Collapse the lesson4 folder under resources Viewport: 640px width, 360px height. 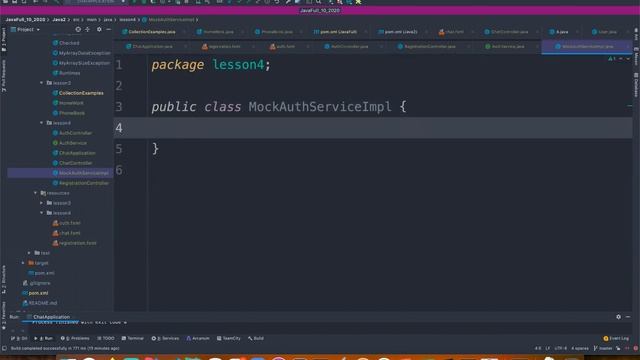[41, 213]
